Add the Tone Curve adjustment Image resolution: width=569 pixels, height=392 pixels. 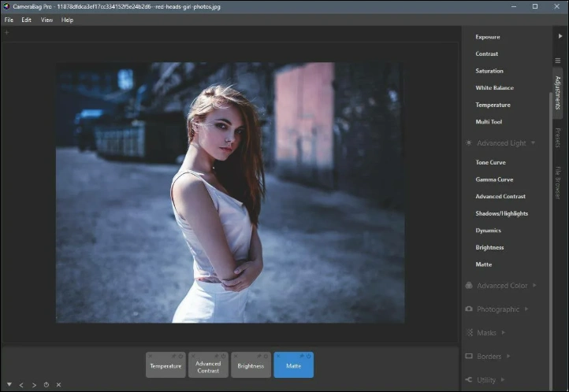pos(490,162)
